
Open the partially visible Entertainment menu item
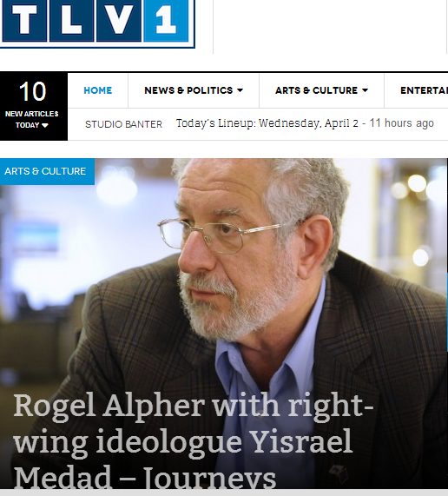(x=424, y=90)
